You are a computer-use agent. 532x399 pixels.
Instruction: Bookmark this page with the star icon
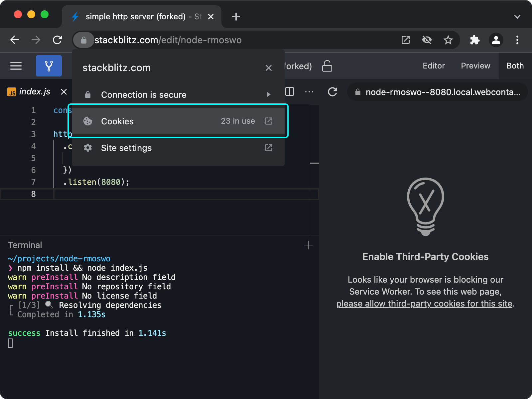tap(448, 40)
